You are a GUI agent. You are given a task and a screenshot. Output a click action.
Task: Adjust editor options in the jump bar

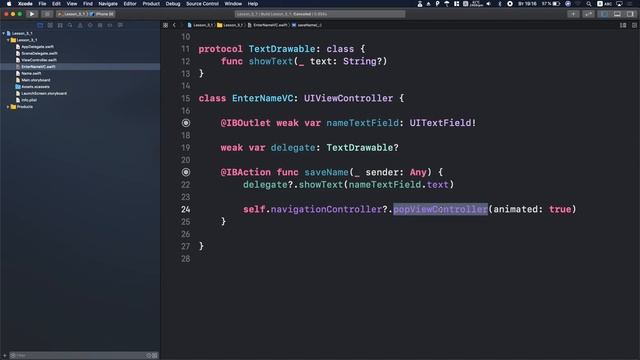click(x=623, y=25)
